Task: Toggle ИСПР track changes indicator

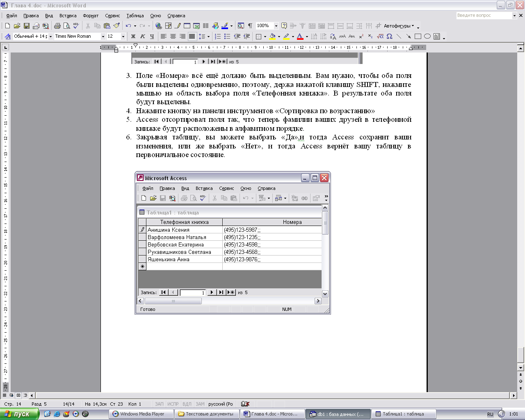Action: click(x=173, y=404)
